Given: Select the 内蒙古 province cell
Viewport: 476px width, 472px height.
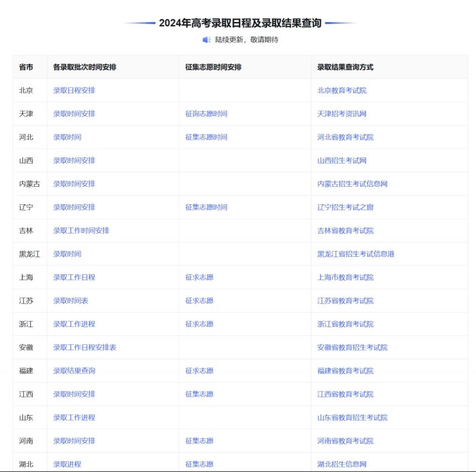Looking at the screenshot, I should pos(29,184).
